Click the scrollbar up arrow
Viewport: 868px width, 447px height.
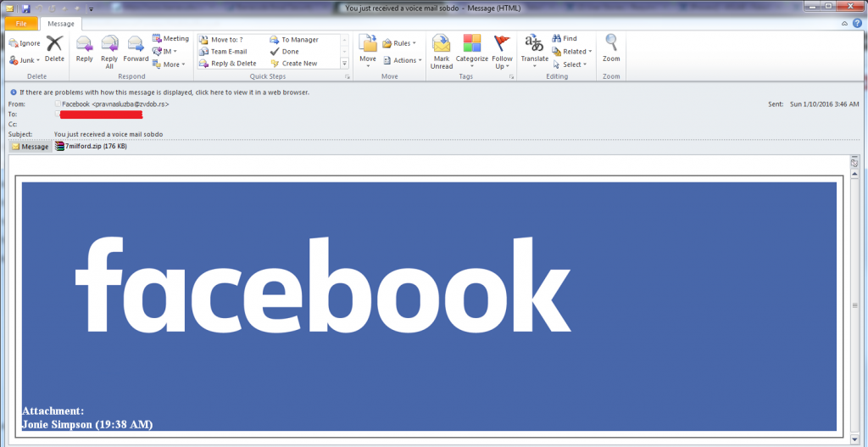click(x=854, y=175)
